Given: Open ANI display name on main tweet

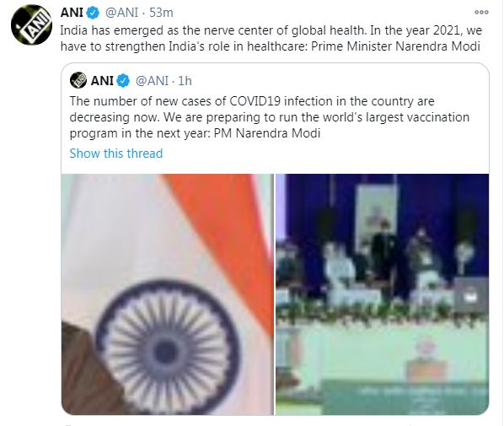Looking at the screenshot, I should [72, 13].
